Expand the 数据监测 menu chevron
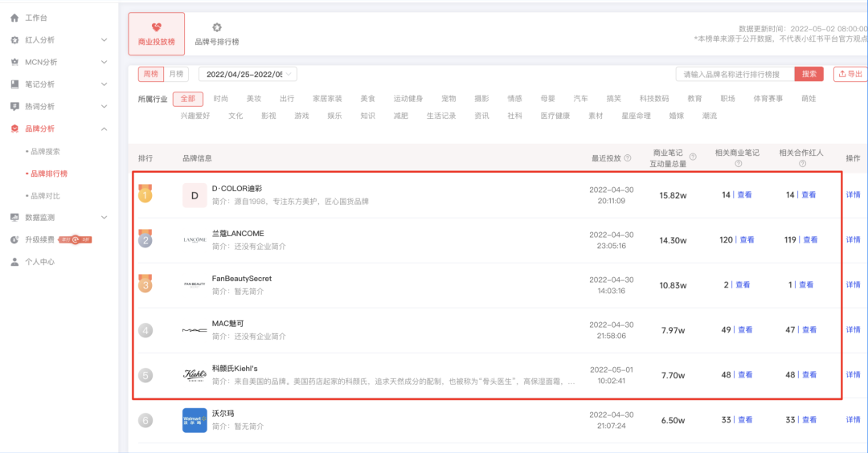 (104, 218)
